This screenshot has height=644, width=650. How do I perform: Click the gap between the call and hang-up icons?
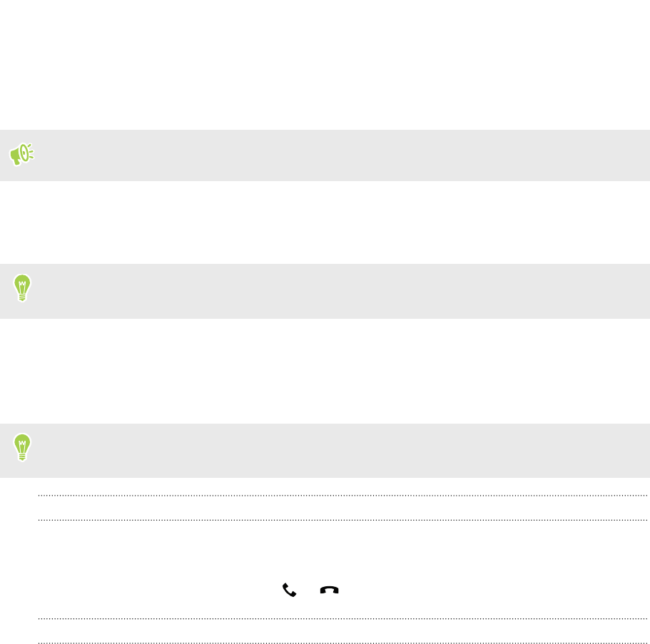(x=308, y=590)
